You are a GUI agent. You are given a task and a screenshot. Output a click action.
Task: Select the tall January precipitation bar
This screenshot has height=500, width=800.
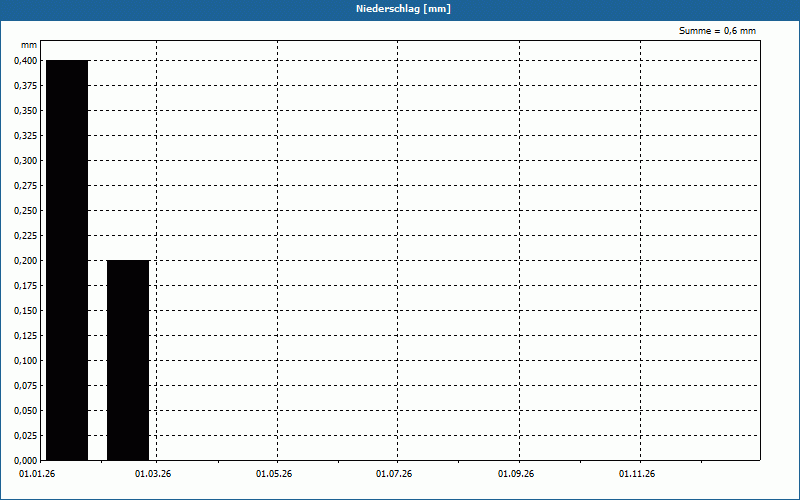point(67,260)
